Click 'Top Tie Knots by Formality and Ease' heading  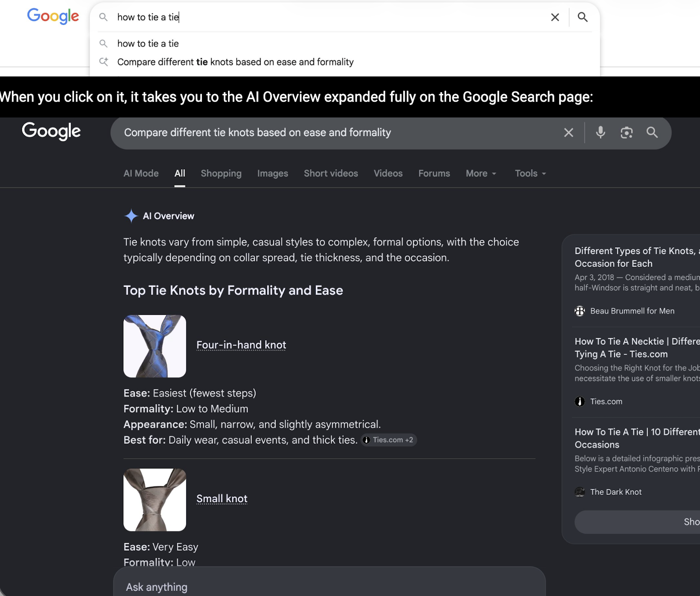pos(233,291)
